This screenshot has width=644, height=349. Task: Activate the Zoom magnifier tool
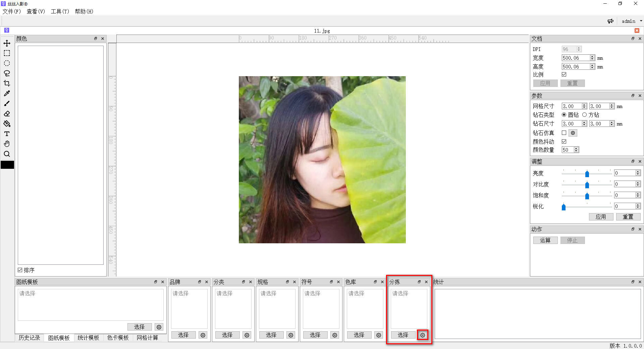point(7,154)
